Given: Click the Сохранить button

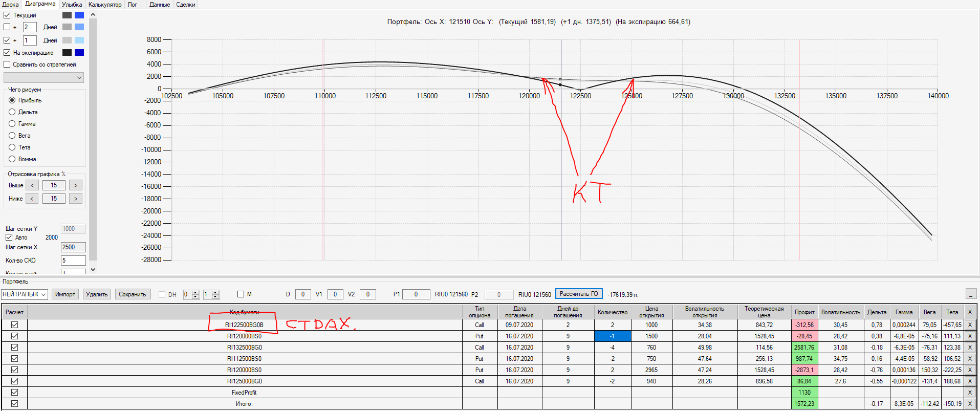Looking at the screenshot, I should (133, 294).
